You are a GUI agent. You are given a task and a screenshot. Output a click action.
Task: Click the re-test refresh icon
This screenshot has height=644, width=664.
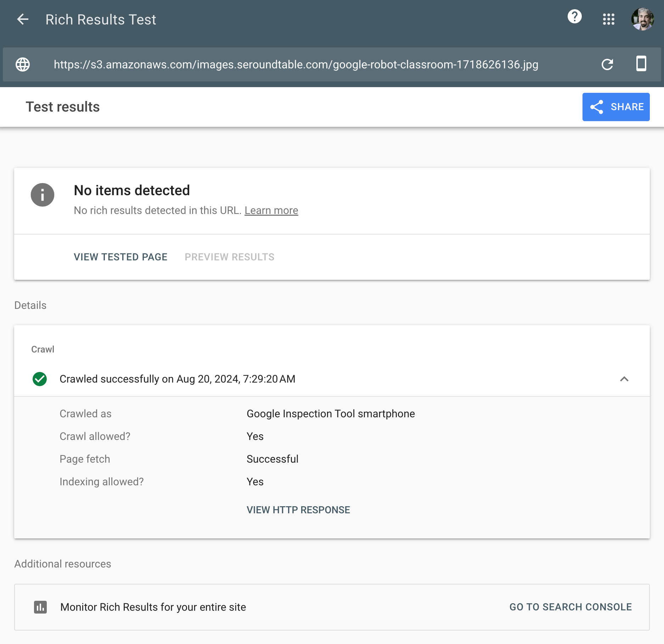[x=607, y=64]
